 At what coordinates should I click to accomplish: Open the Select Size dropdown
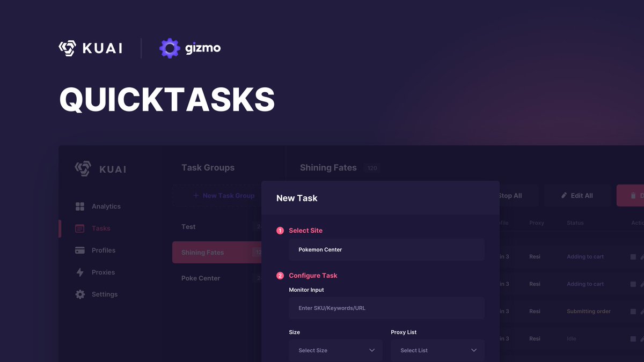pyautogui.click(x=335, y=351)
